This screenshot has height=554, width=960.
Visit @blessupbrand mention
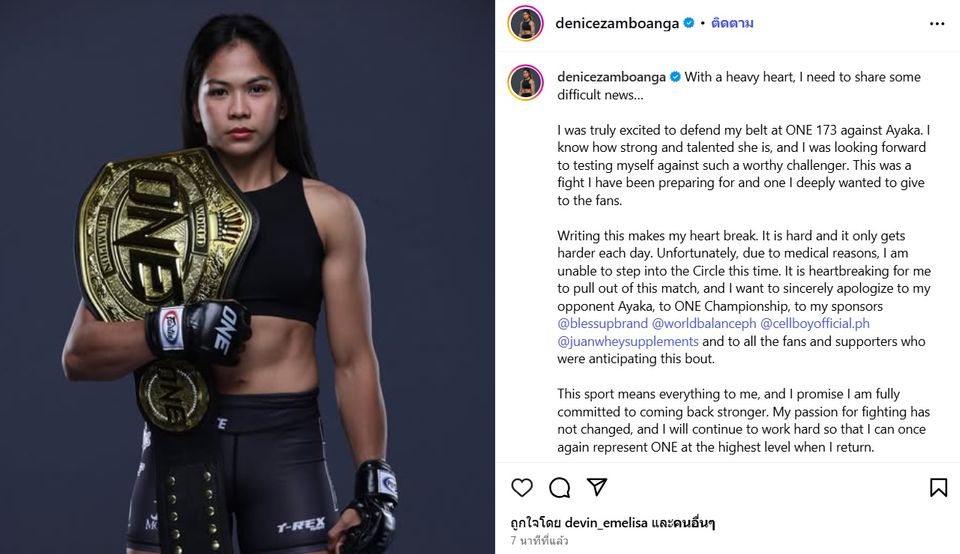[x=602, y=323]
